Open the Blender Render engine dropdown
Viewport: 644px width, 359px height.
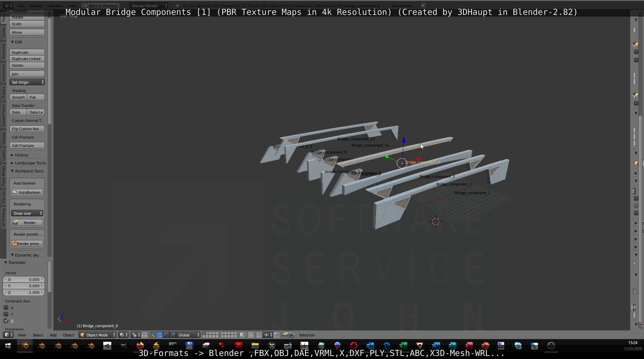149,6
